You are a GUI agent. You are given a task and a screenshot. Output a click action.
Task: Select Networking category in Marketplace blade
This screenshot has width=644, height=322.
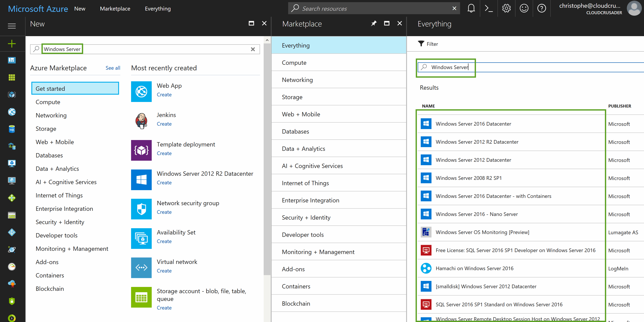[x=339, y=80]
